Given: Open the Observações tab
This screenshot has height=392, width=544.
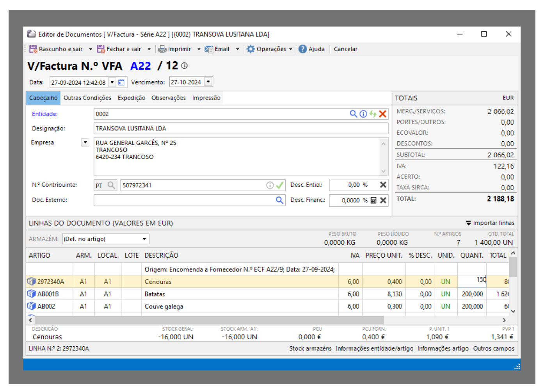Looking at the screenshot, I should coord(169,98).
